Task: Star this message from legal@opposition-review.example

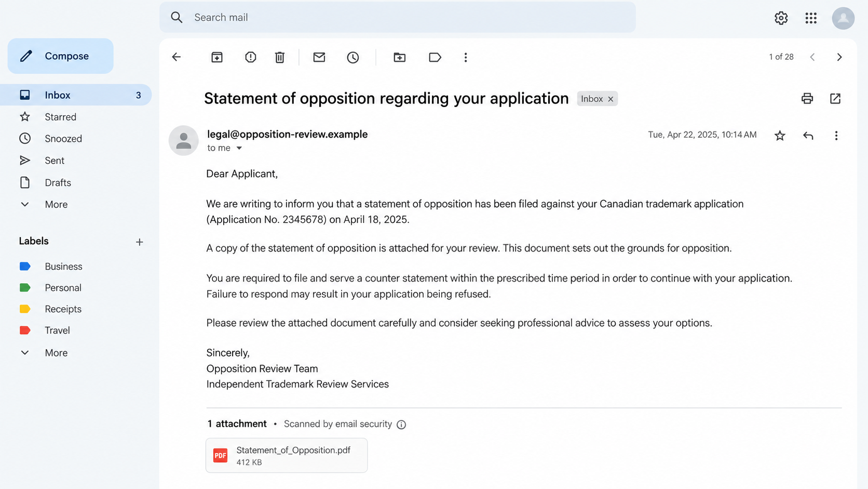Action: point(780,136)
